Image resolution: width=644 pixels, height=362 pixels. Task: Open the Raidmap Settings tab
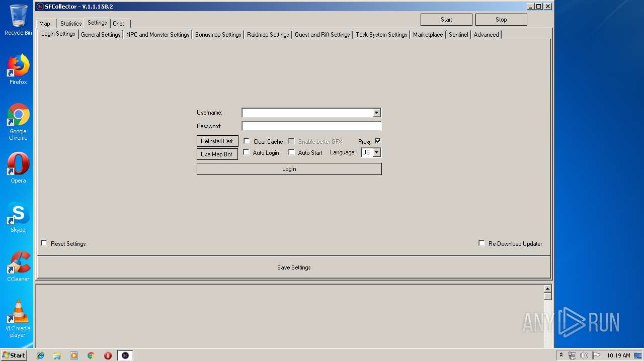click(268, 35)
